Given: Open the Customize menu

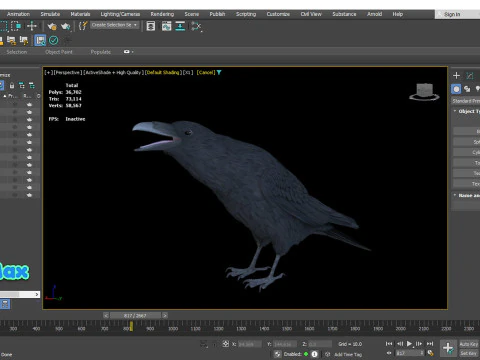Looking at the screenshot, I should click(x=278, y=14).
